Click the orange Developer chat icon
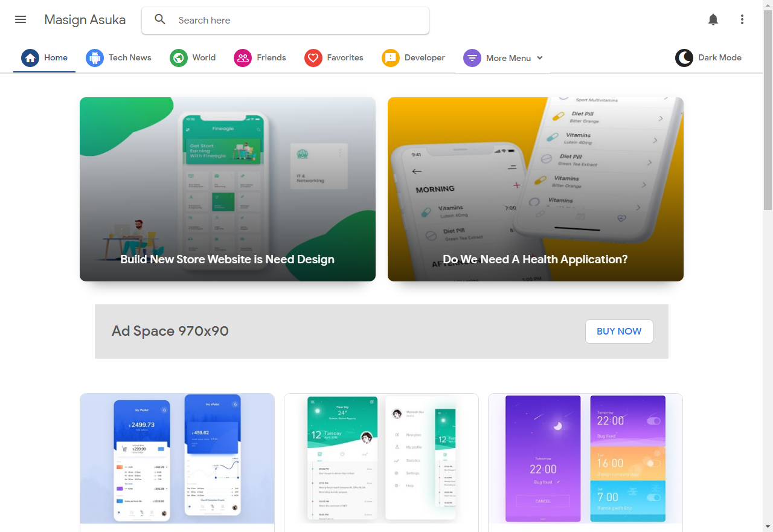Screen dimensions: 773x532 tap(391, 58)
